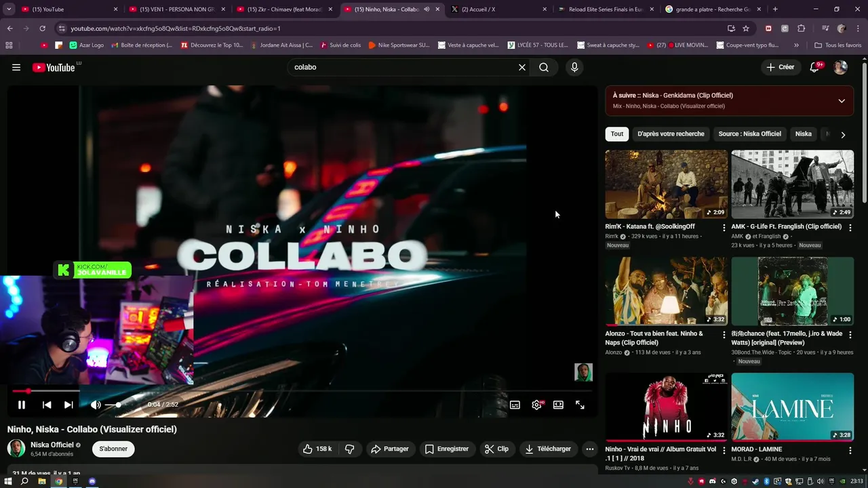The height and width of the screenshot is (488, 868).
Task: Reload the page in Chrome
Action: coord(42,28)
